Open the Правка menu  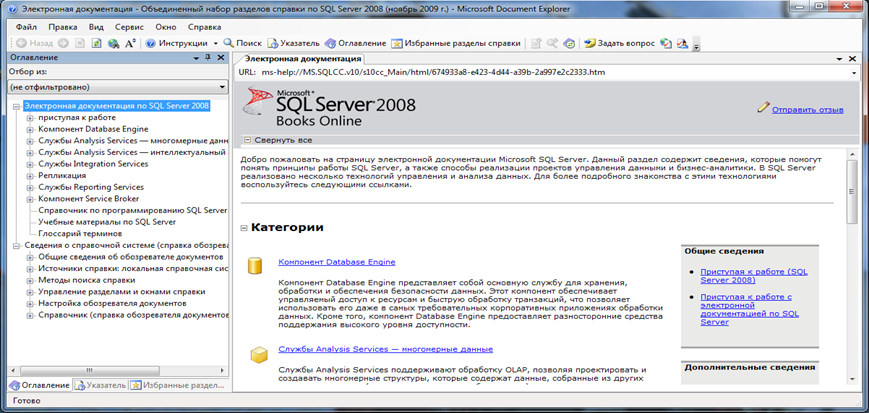point(63,27)
